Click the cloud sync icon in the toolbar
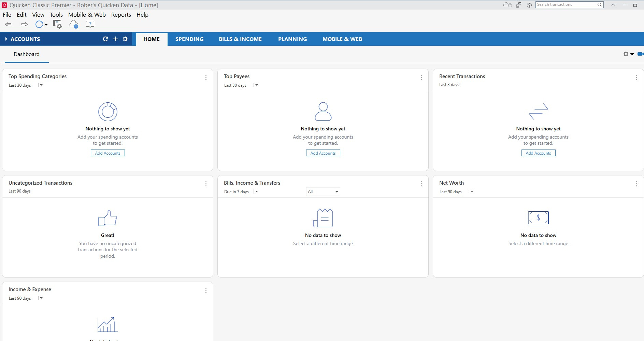The height and width of the screenshot is (341, 644). click(74, 24)
